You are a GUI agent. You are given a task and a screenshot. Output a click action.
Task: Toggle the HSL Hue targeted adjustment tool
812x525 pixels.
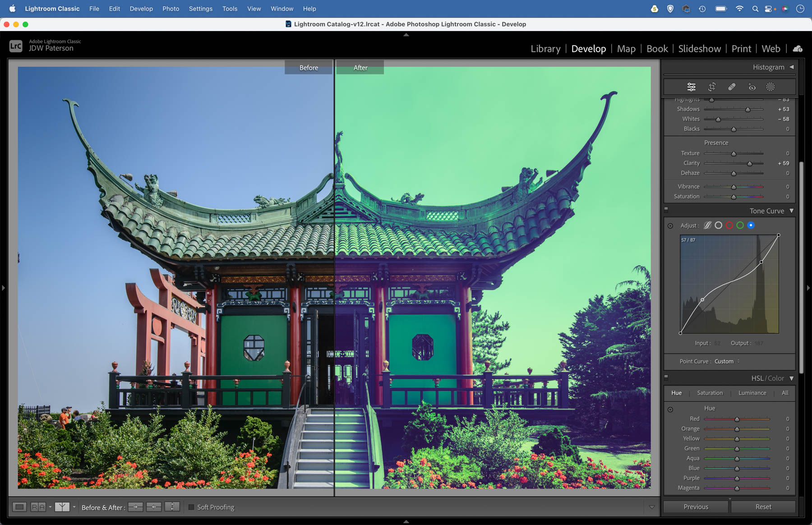(670, 409)
